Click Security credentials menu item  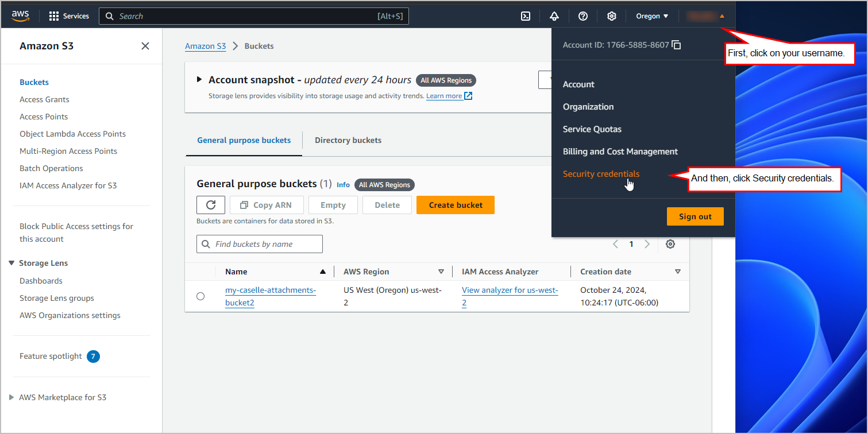(601, 174)
